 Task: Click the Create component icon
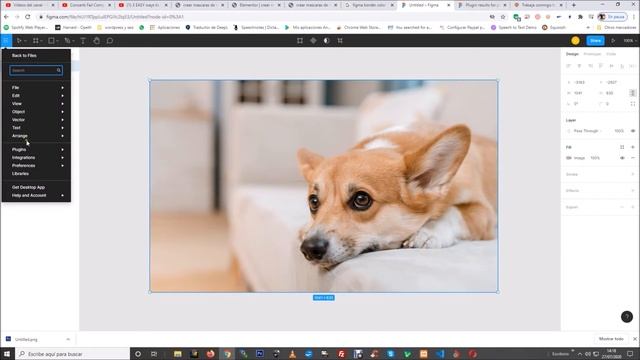(313, 40)
